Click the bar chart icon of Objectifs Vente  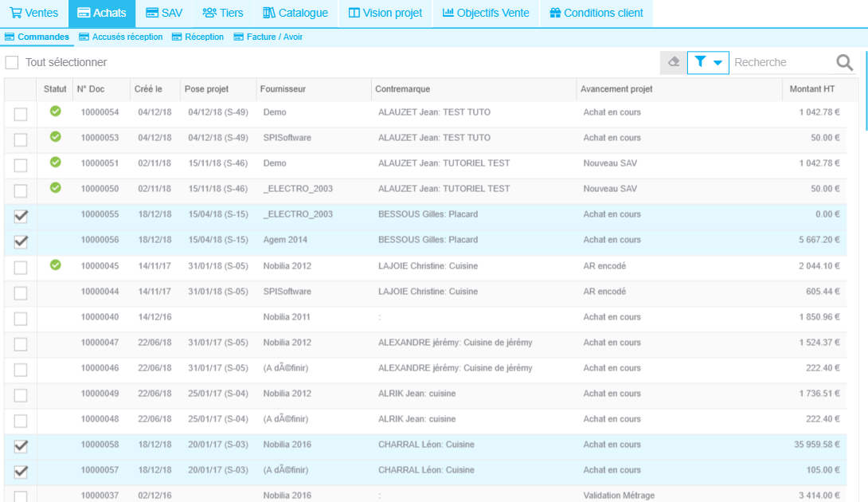448,13
